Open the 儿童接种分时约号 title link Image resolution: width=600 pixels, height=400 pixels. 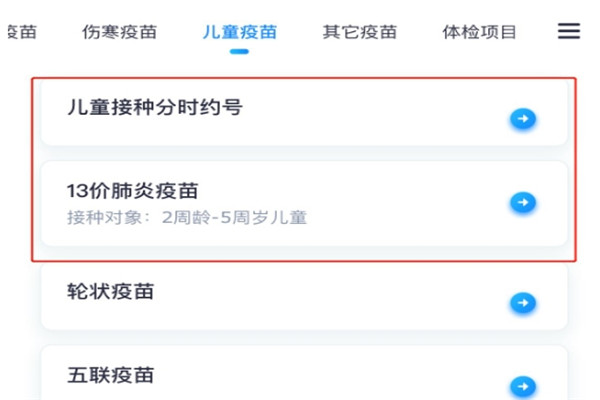(x=155, y=107)
